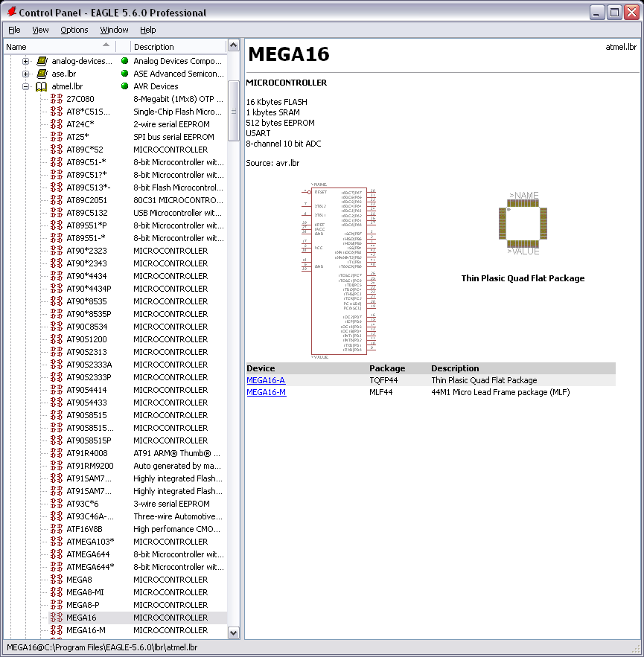
Task: Click the device icon beside 27C080
Action: 56,99
